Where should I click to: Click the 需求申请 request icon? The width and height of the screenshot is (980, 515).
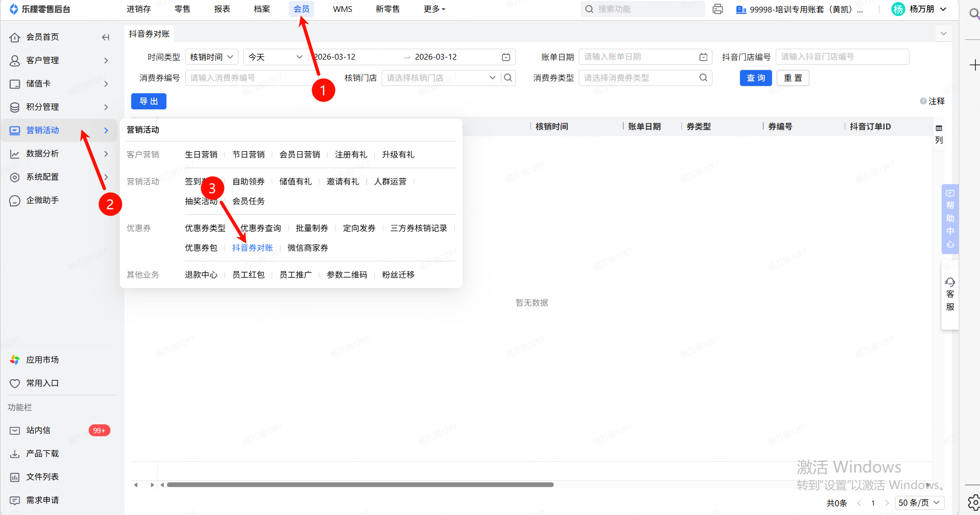[x=15, y=500]
